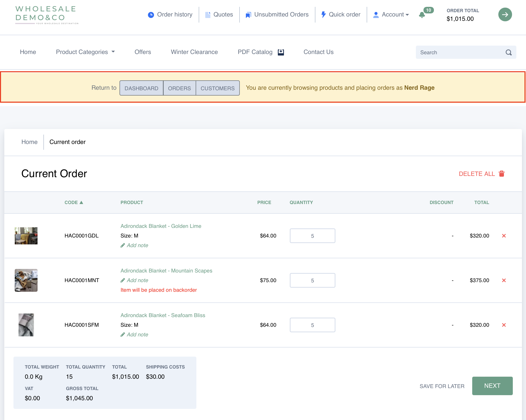Return to the Dashboard
The height and width of the screenshot is (420, 526).
pos(141,88)
